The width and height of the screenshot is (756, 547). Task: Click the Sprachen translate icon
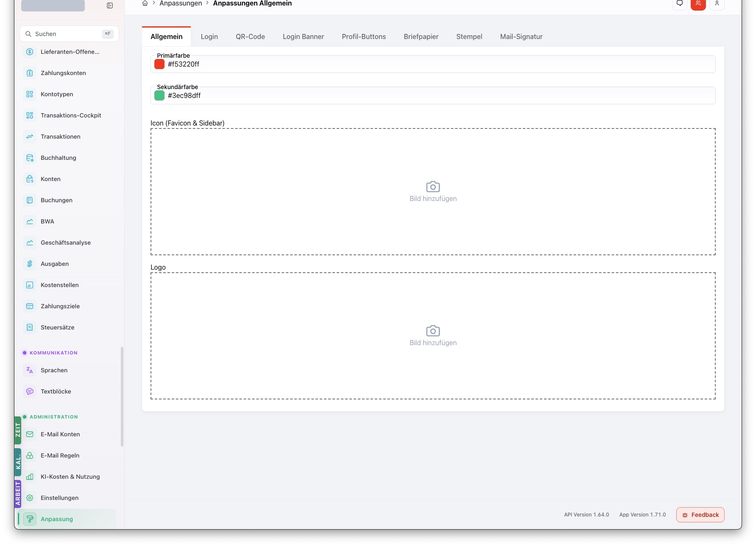30,370
